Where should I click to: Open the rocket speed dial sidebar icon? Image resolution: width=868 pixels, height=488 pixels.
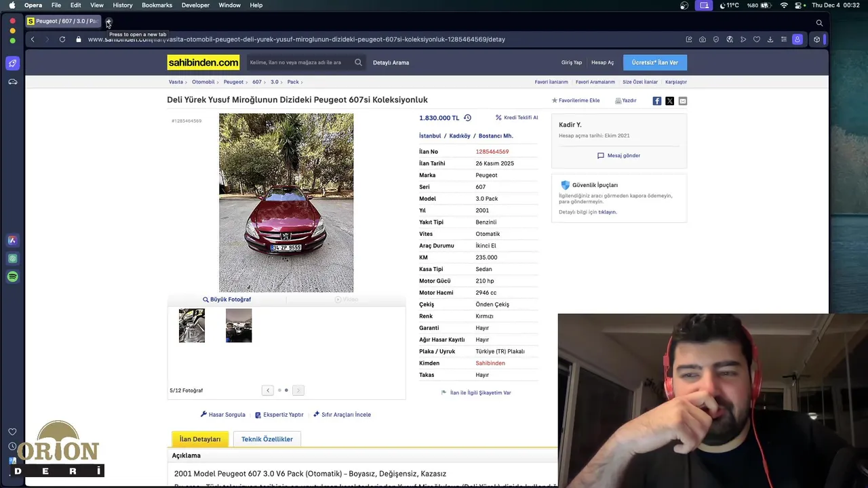pyautogui.click(x=12, y=63)
